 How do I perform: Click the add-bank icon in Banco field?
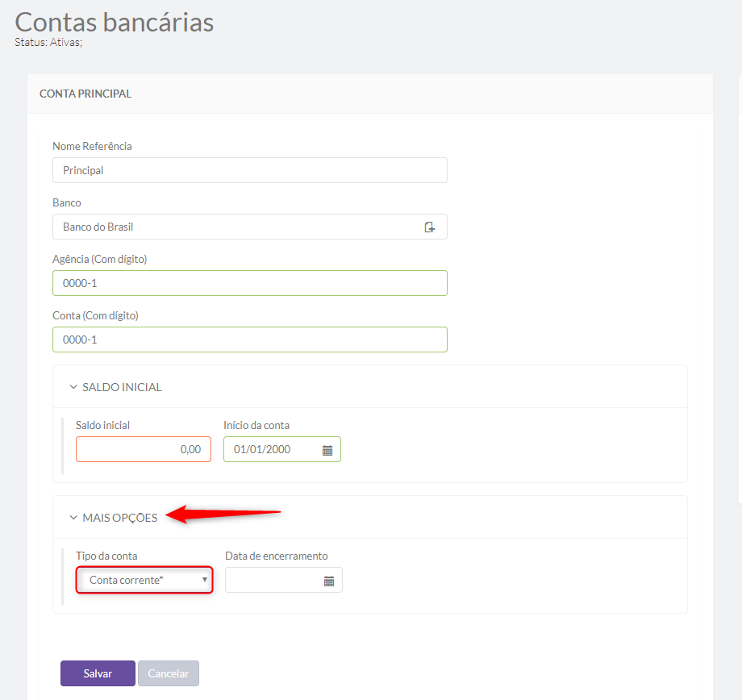(x=429, y=227)
